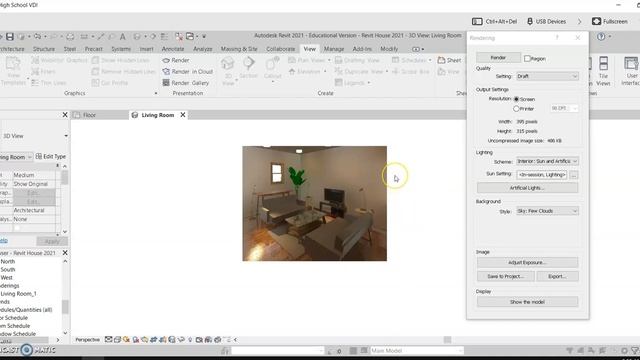The image size is (640, 360).
Task: Click the Ctrl+Alt+Del icon in VDI bar
Action: [x=477, y=21]
